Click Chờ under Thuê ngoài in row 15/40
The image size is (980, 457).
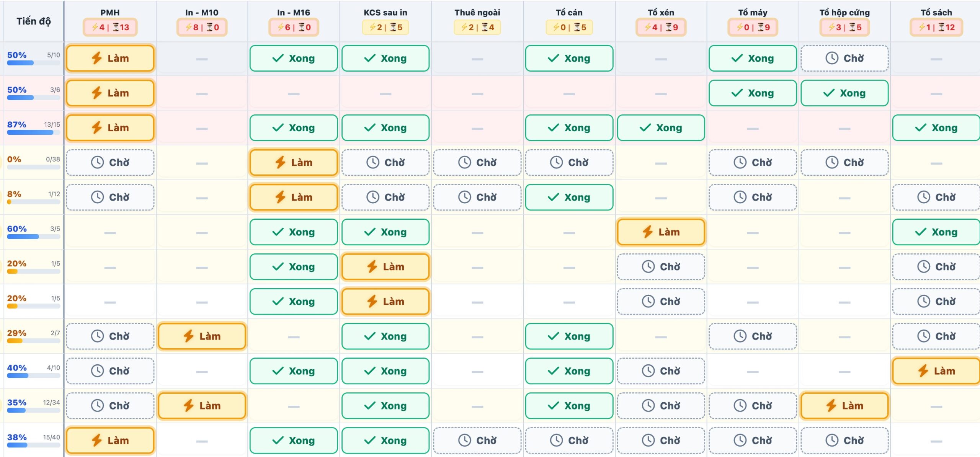pyautogui.click(x=477, y=440)
